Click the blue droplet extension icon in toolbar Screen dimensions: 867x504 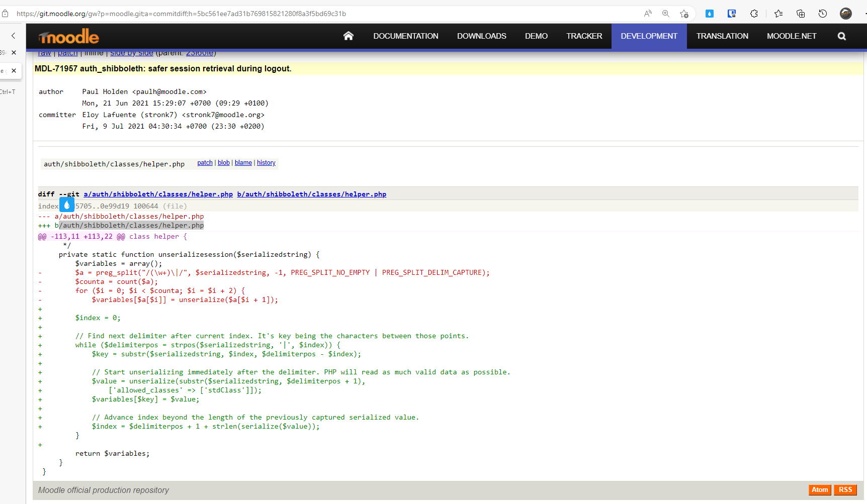[710, 14]
